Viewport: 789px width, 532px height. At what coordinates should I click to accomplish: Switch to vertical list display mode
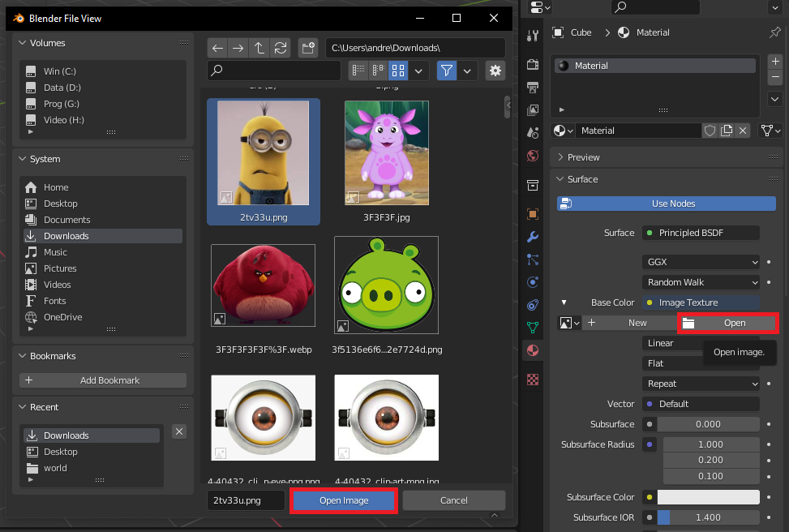pyautogui.click(x=358, y=71)
